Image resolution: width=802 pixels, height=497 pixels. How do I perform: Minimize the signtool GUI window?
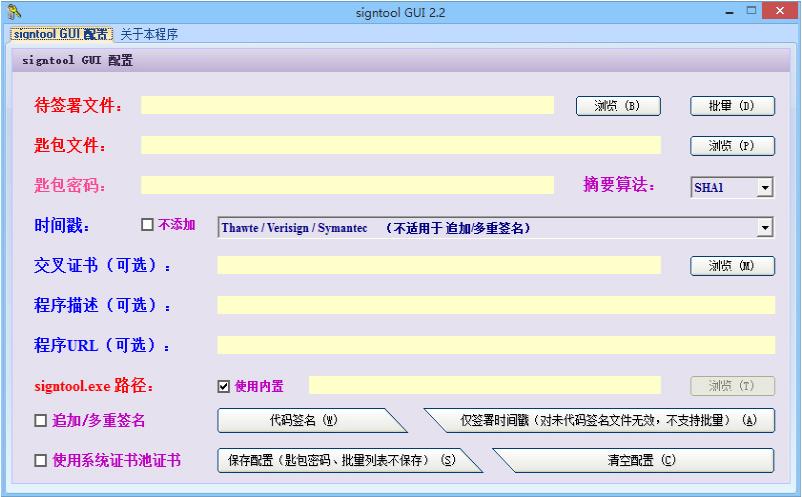(729, 11)
